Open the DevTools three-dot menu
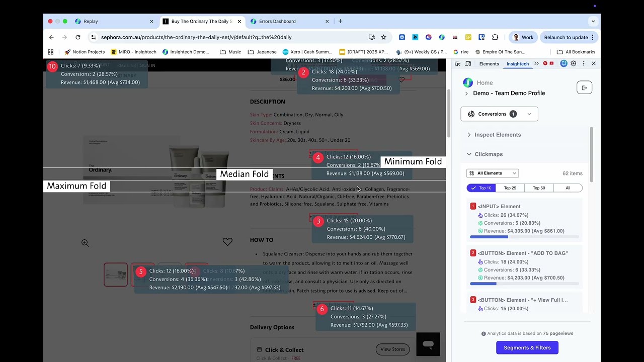The height and width of the screenshot is (362, 644). [x=584, y=64]
